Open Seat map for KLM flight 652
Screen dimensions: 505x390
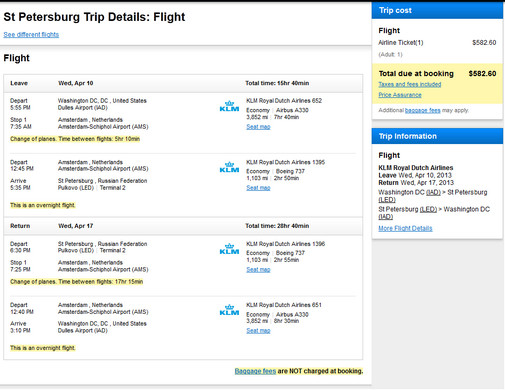tap(258, 127)
